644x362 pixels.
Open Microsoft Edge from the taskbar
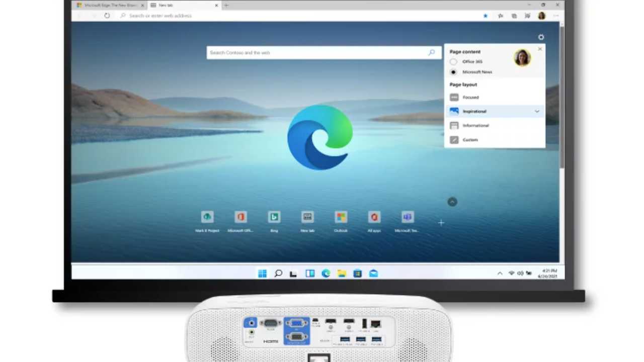coord(326,273)
